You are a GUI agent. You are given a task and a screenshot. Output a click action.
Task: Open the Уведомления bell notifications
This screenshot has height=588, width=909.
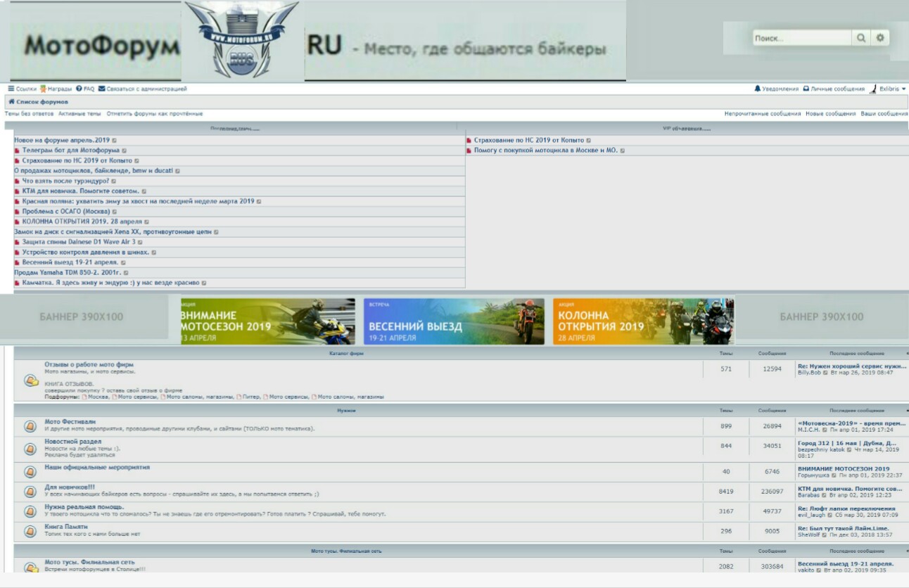758,89
